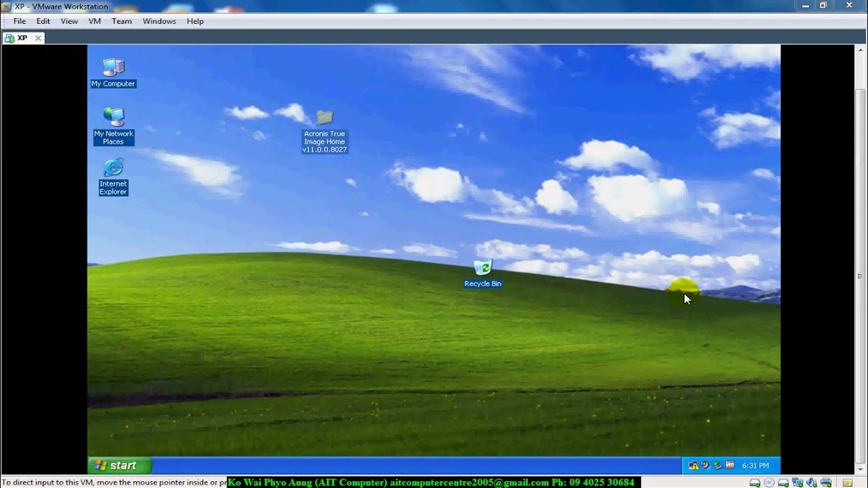Open the Team menu
The image size is (868, 488).
tap(122, 21)
